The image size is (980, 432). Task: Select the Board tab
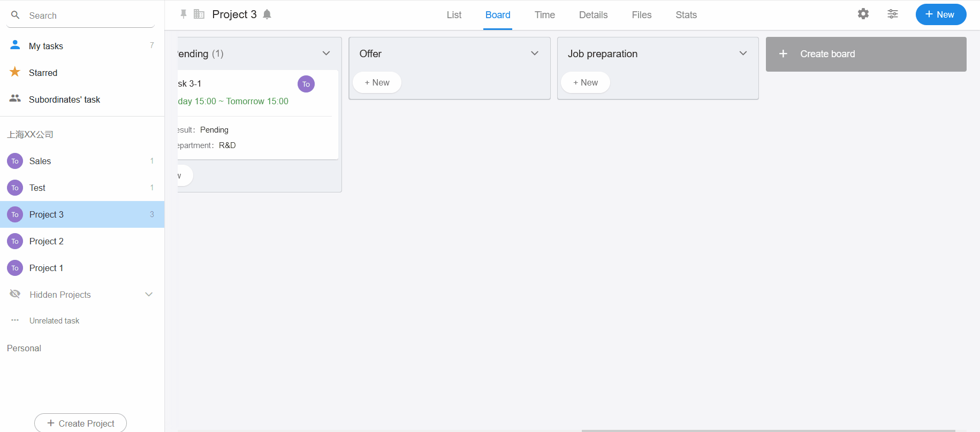[498, 15]
